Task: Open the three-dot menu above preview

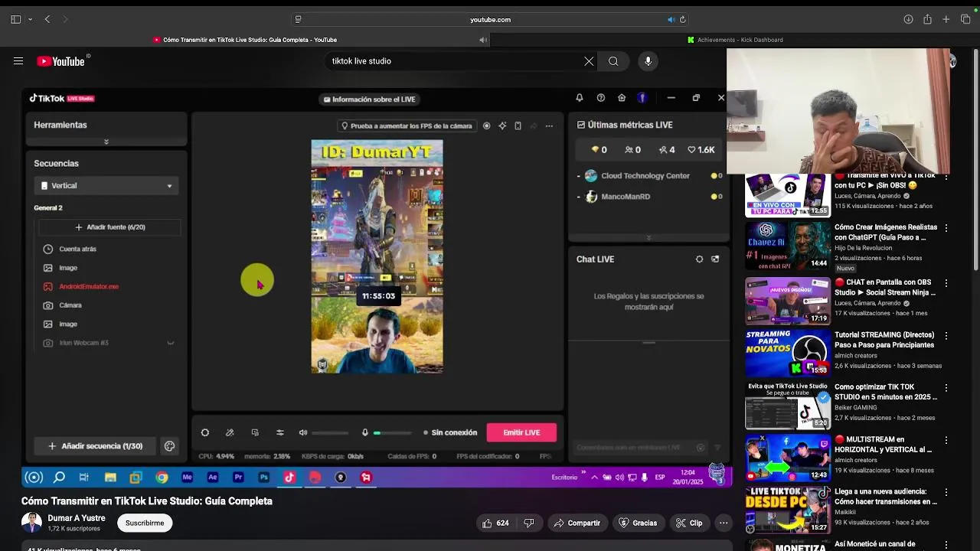Action: click(x=549, y=126)
